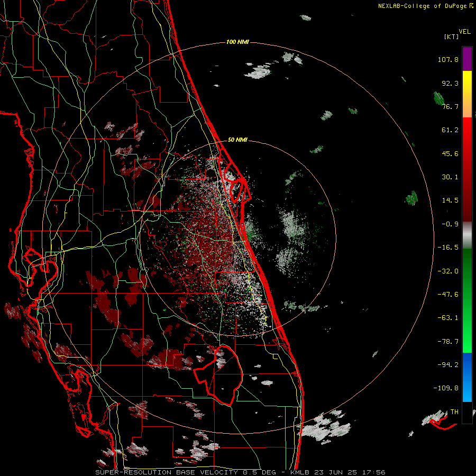Screen dimensions: 476x476
Task: Click the 14.5 velocity scale value
Action: (450, 200)
